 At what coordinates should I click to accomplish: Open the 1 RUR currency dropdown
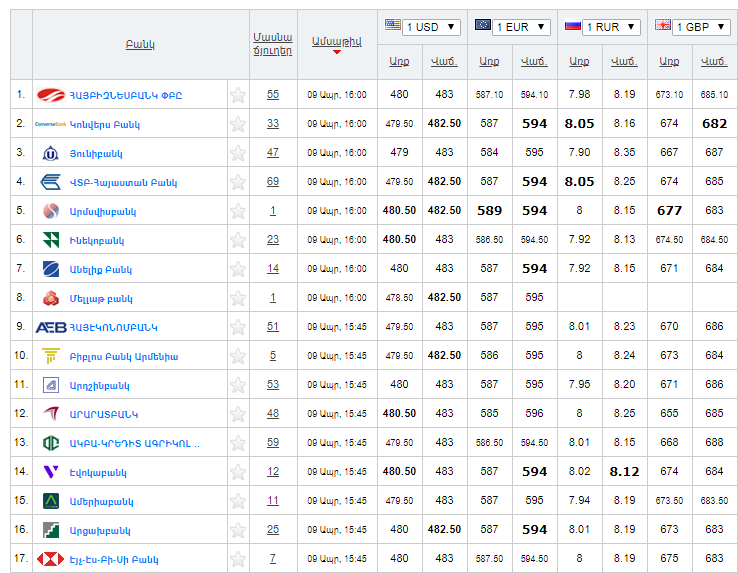click(611, 27)
